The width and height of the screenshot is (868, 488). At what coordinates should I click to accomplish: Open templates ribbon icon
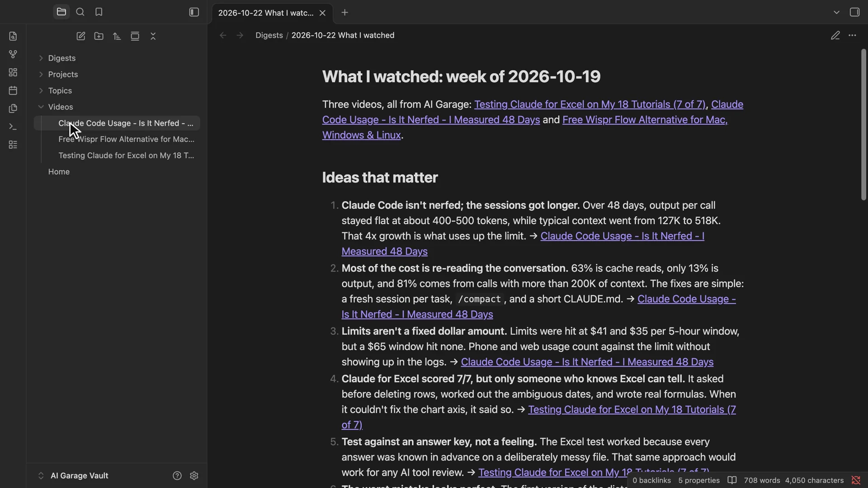point(13,108)
